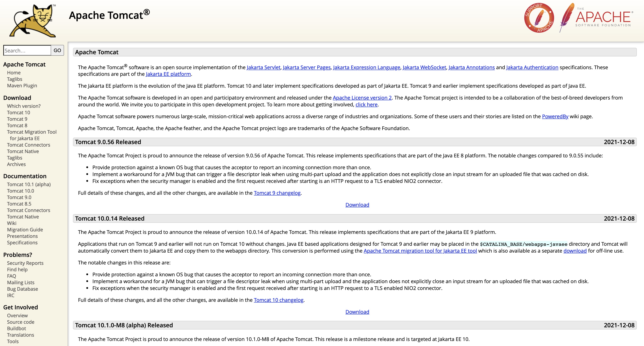Screen dimensions: 644x346
Task: Open Tomcat Connectors under Download
Action: (x=29, y=145)
